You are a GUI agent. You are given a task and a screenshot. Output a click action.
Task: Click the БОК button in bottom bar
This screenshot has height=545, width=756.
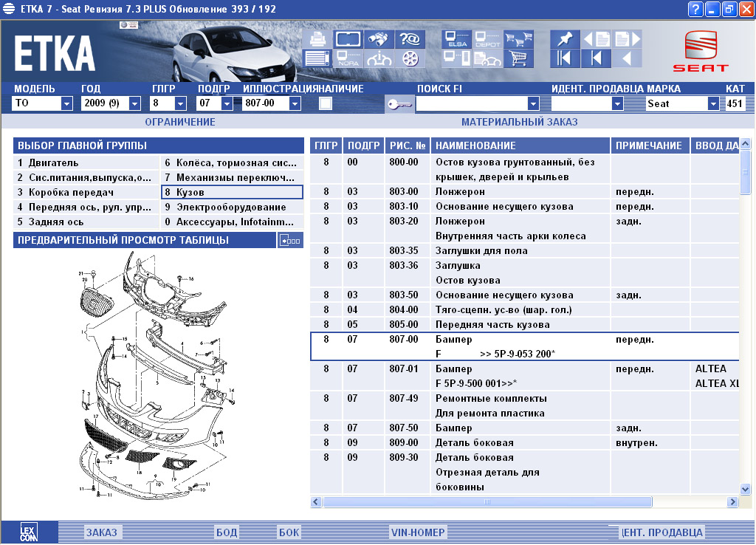[289, 532]
